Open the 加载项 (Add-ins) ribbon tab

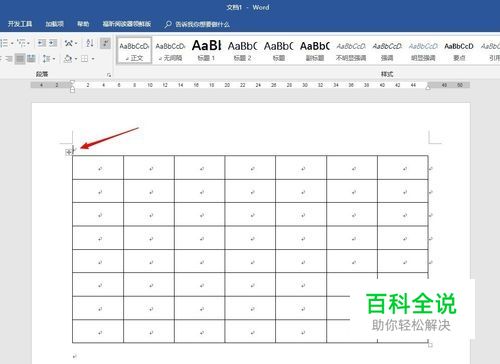click(x=55, y=24)
